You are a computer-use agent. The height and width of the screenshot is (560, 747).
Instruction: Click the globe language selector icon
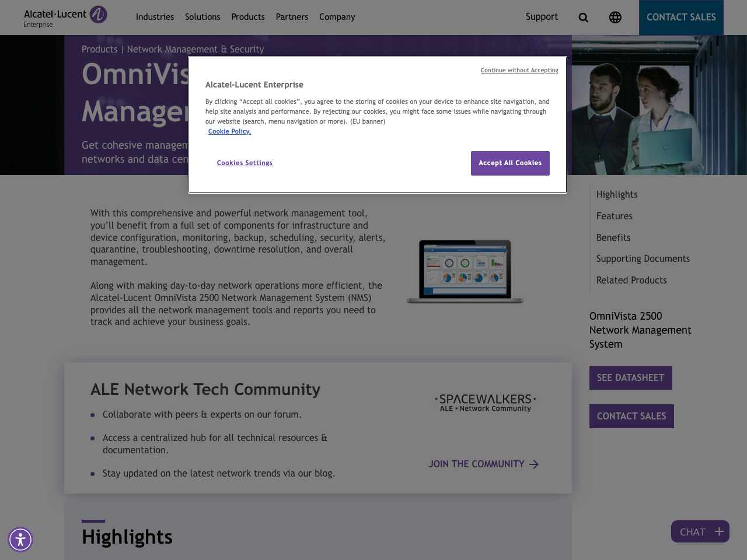click(x=615, y=16)
